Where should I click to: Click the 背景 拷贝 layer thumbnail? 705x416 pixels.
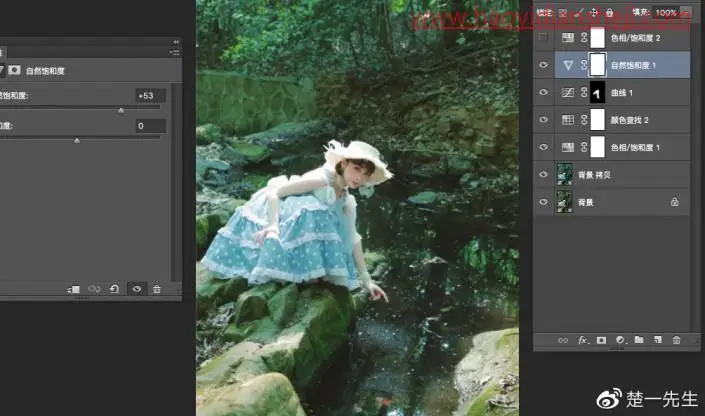[564, 174]
